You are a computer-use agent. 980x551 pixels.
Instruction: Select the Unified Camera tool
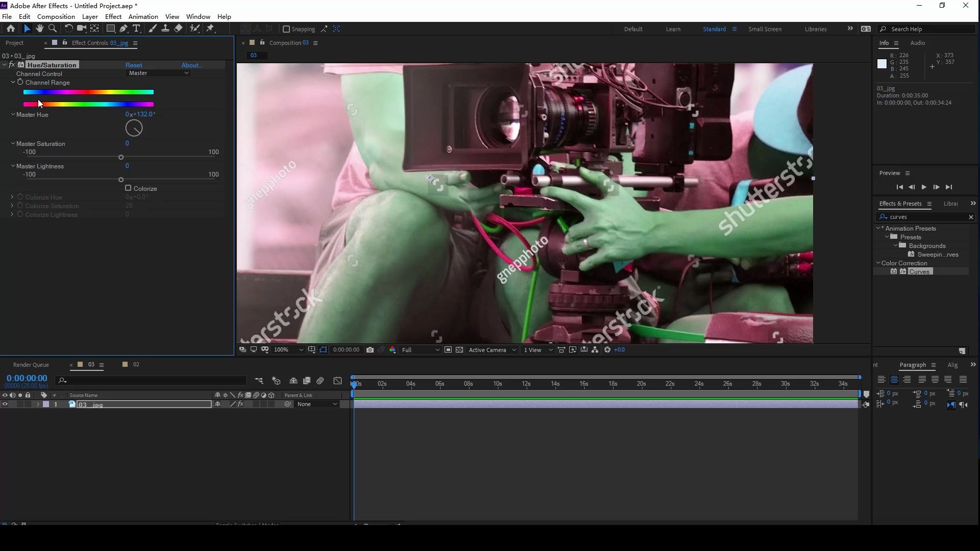pos(81,29)
